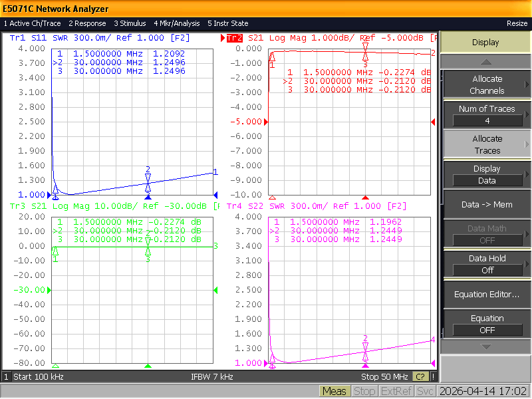Image resolution: width=532 pixels, height=399 pixels.
Task: Click Tr4 magenta reference arrow at 1.000
Action: pos(266,363)
